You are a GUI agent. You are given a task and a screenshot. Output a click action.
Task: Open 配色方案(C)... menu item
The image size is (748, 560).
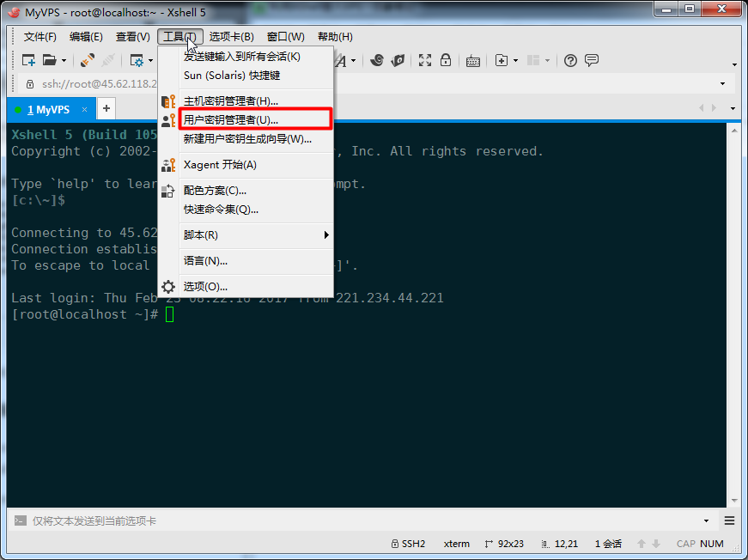coord(246,191)
